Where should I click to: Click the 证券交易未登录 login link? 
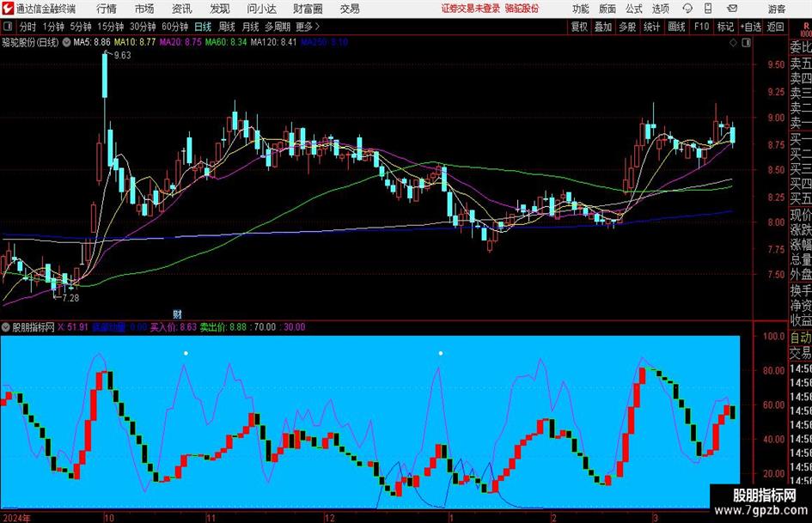click(x=471, y=9)
